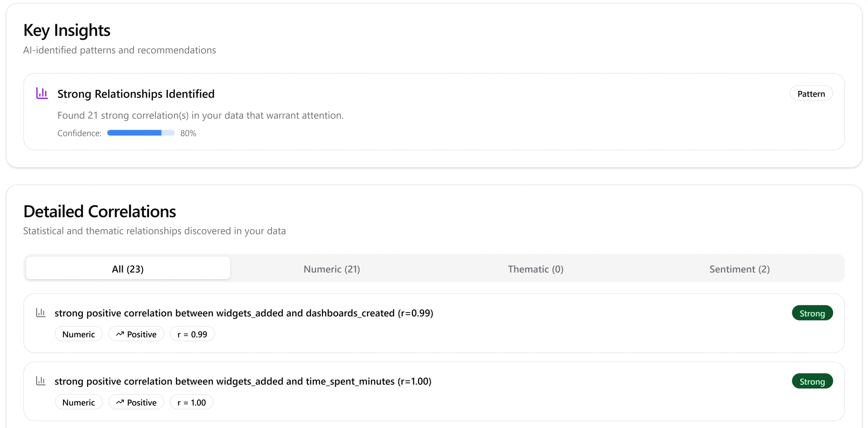Click the Confidence progress bar
The height and width of the screenshot is (428, 868).
pyautogui.click(x=141, y=133)
